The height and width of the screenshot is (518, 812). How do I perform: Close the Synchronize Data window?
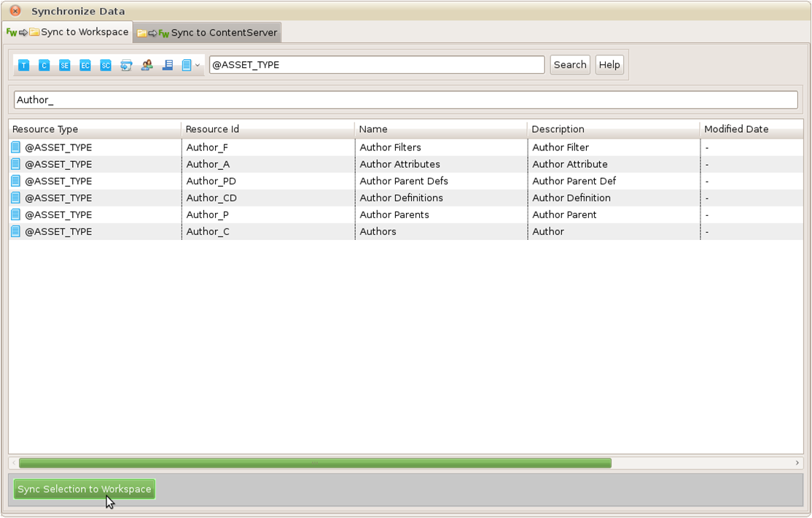(x=15, y=10)
